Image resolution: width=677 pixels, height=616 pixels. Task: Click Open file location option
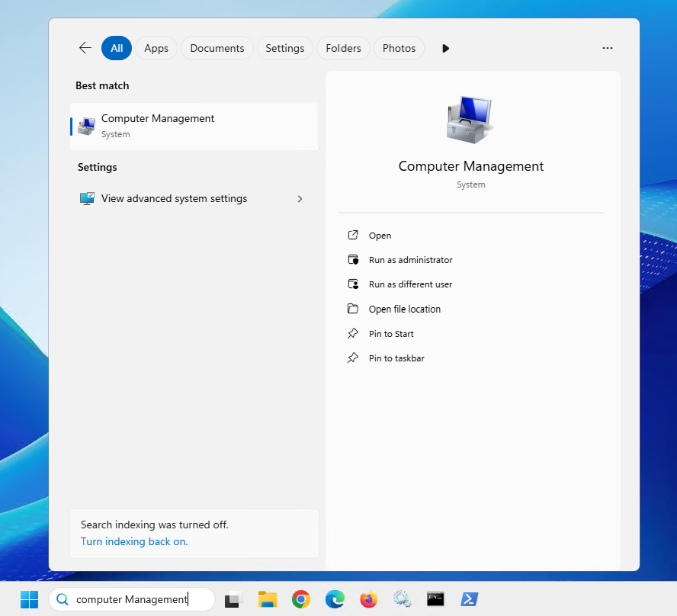pyautogui.click(x=404, y=309)
